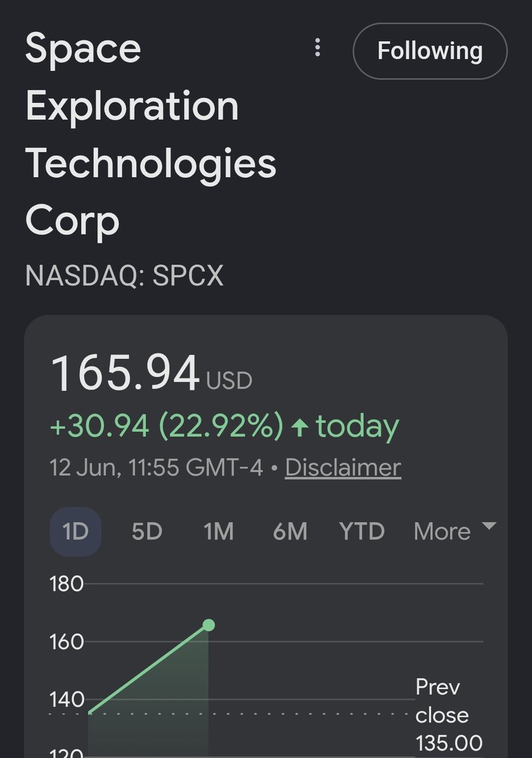Show the 6M chart range

(290, 531)
